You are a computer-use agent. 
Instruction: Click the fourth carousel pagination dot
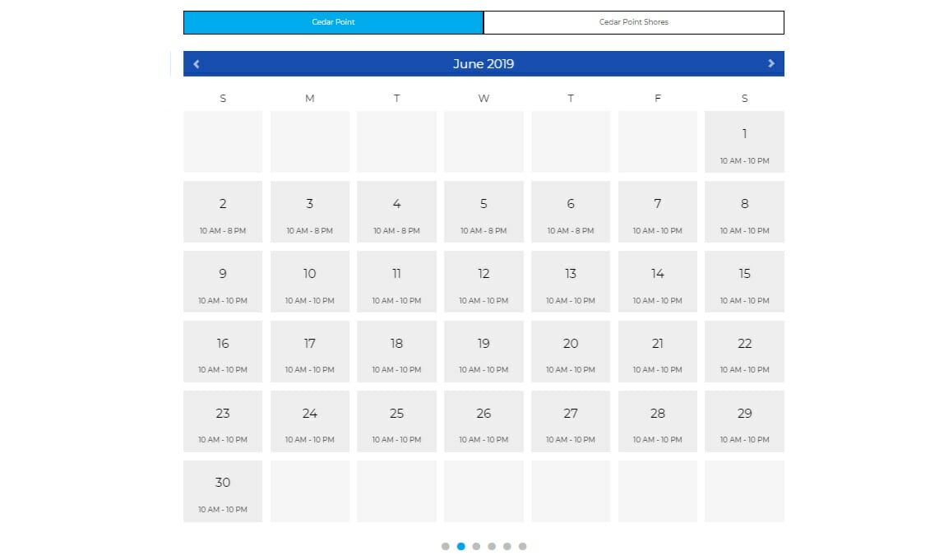(x=492, y=546)
